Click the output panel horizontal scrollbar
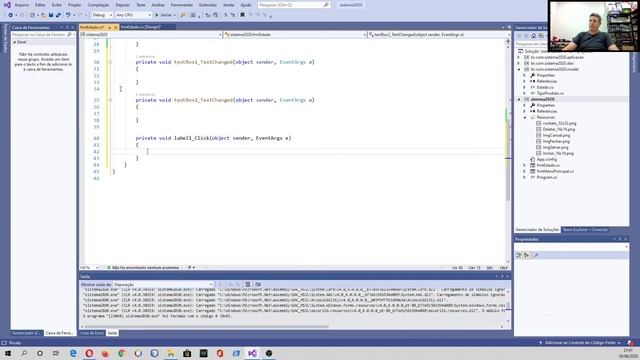The width and height of the screenshot is (640, 360). pos(206,327)
